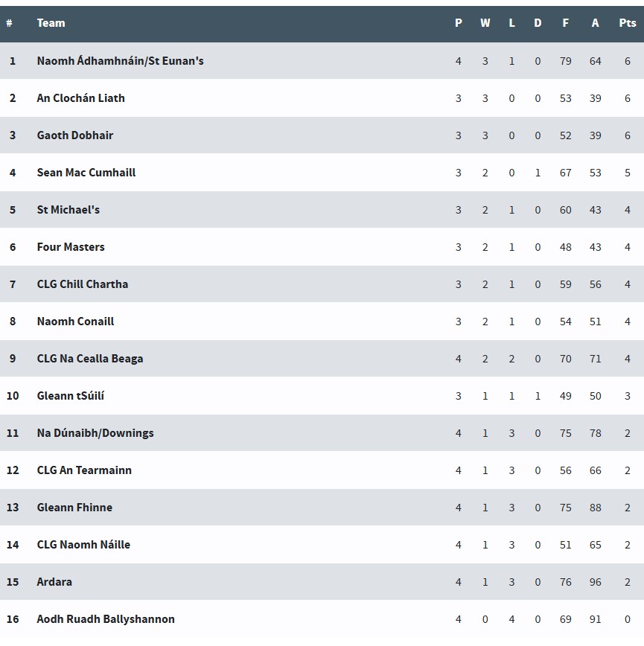
Task: Select Gaoth Dobhair in the table
Action: pos(75,135)
